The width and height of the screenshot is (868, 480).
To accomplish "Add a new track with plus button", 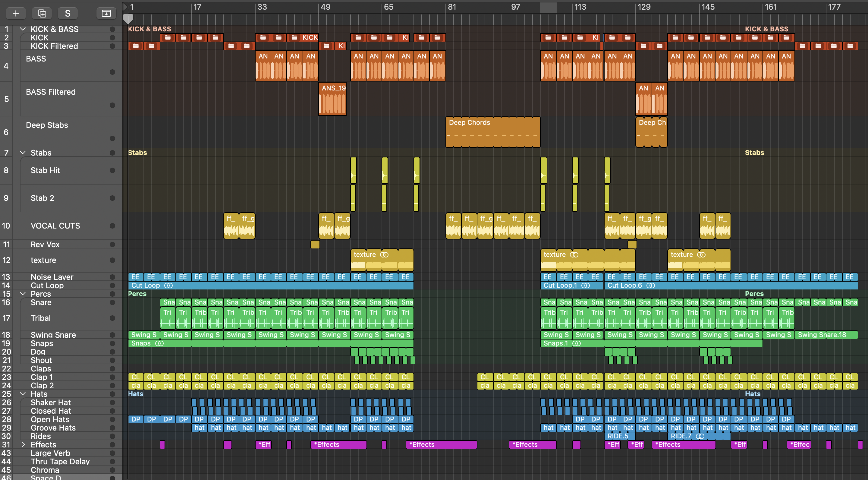I will coord(15,13).
